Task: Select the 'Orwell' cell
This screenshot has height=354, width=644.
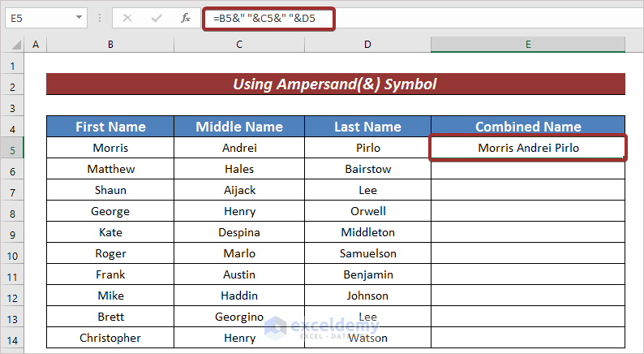Action: click(x=367, y=211)
